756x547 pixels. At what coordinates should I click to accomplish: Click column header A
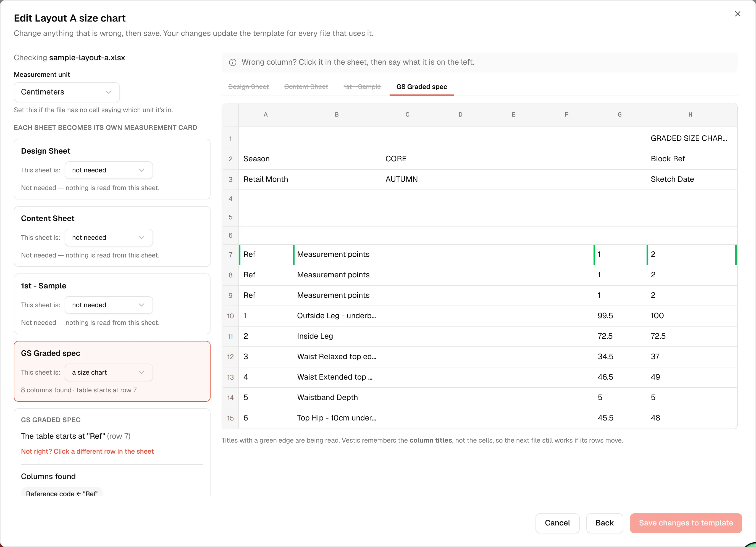266,115
